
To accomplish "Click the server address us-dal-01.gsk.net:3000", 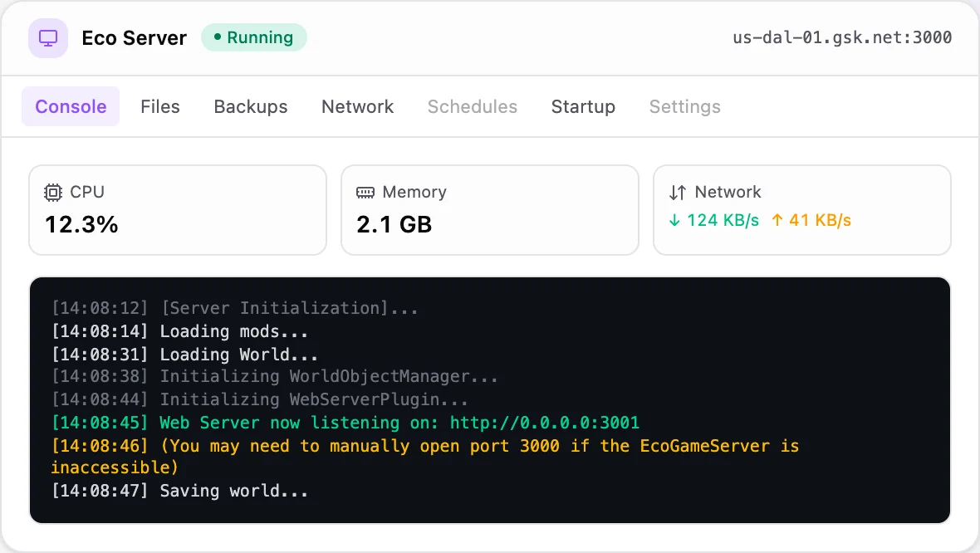I will pos(842,37).
